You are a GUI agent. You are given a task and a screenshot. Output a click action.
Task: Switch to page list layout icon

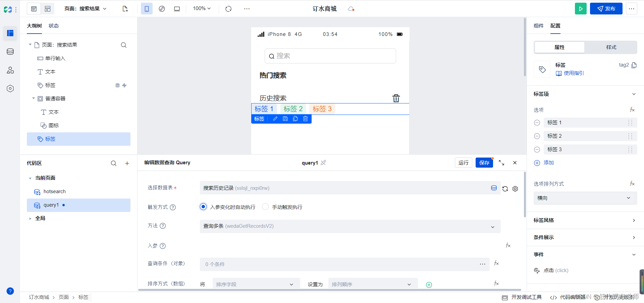(x=34, y=9)
